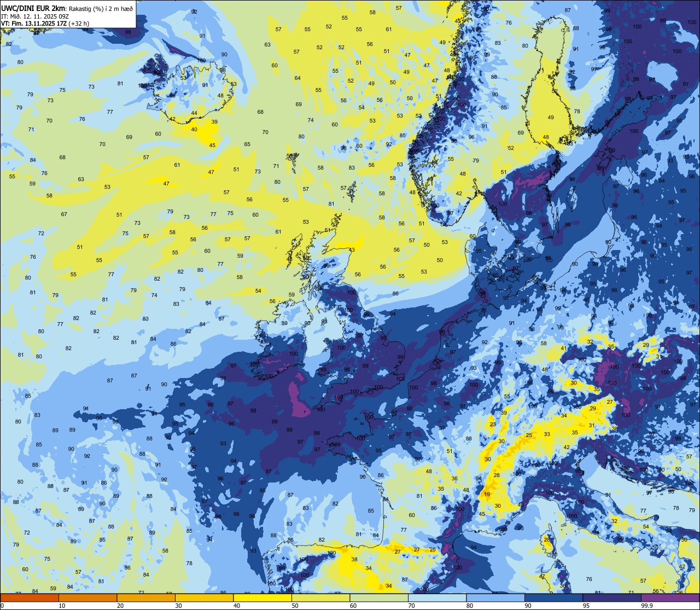
Task: Click the '90' legend tick label
Action: coord(528,606)
